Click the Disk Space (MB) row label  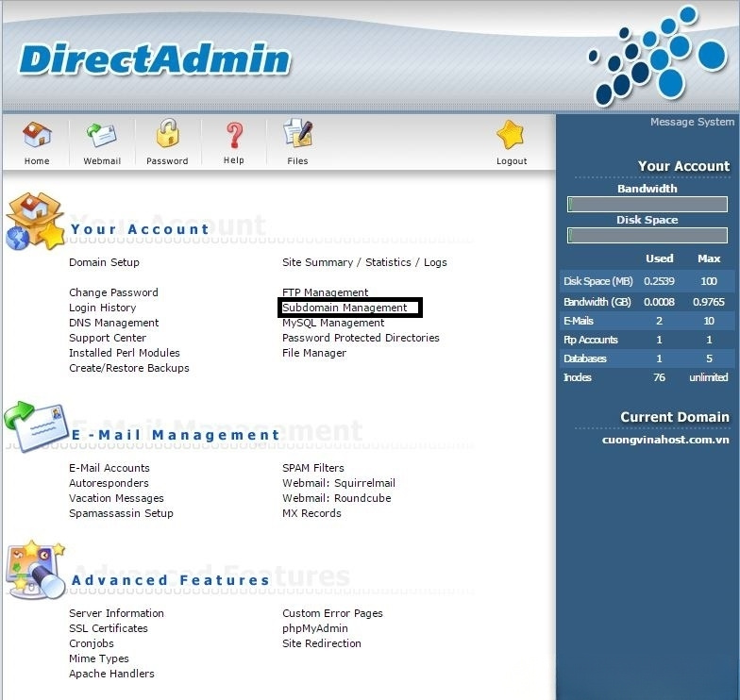tap(598, 281)
